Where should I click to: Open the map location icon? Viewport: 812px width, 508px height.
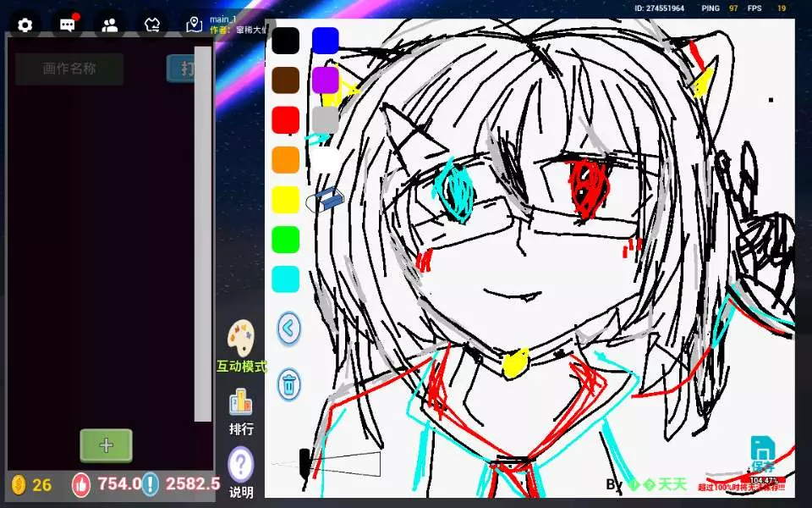[x=195, y=25]
